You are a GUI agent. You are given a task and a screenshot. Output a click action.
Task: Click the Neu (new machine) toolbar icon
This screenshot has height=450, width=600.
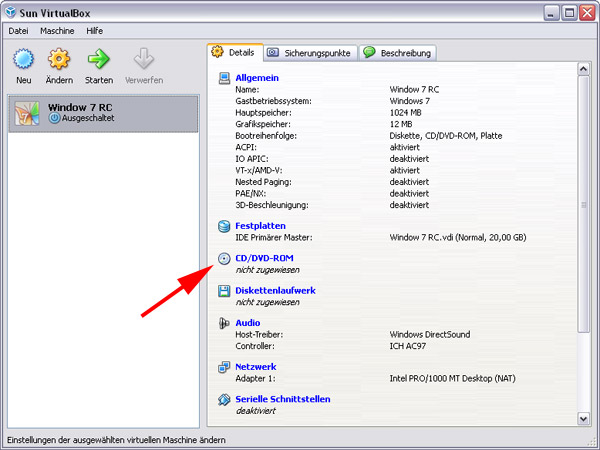pyautogui.click(x=24, y=60)
